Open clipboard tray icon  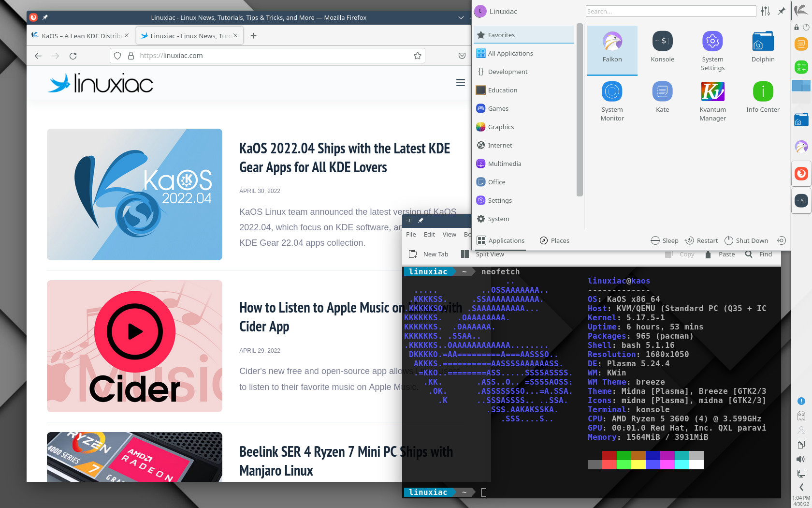pyautogui.click(x=801, y=445)
